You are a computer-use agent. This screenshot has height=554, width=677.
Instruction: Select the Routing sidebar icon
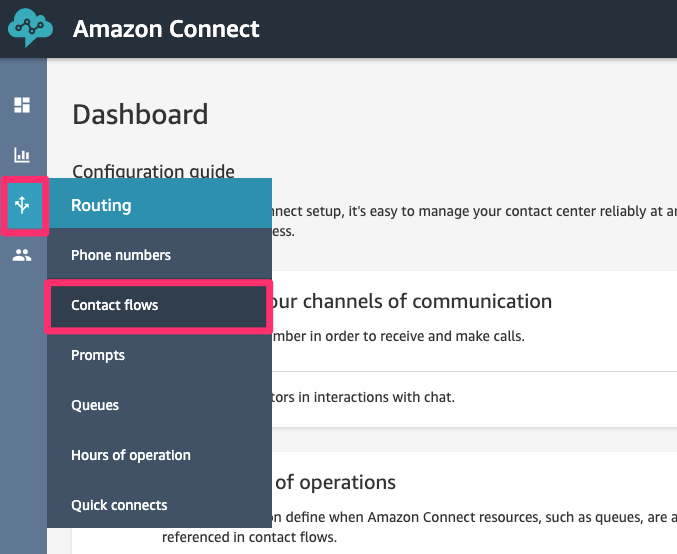tap(22, 205)
